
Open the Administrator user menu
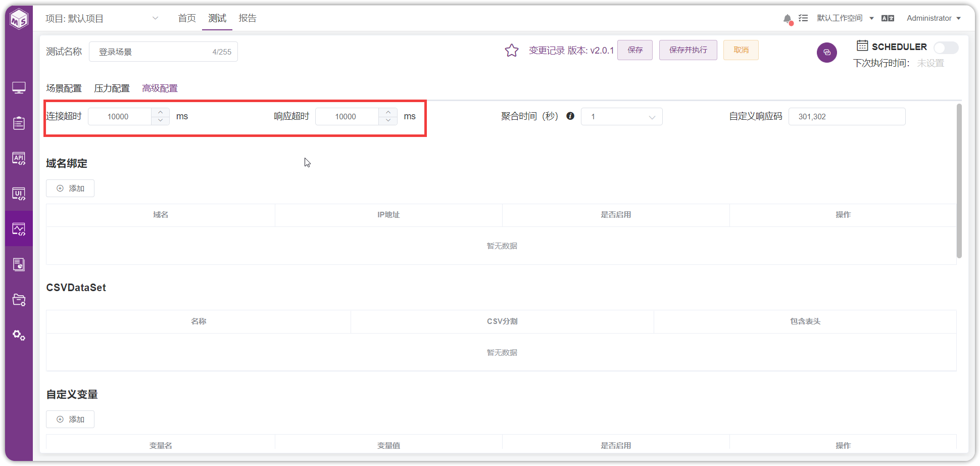tap(934, 18)
